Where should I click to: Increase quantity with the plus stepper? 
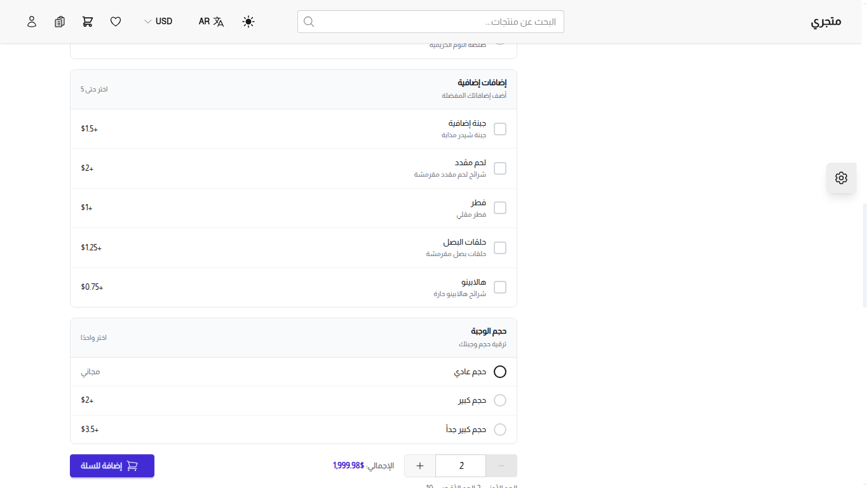coord(419,465)
